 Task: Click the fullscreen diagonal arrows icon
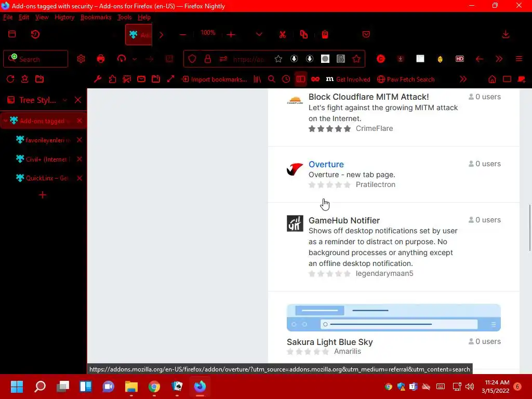[170, 79]
